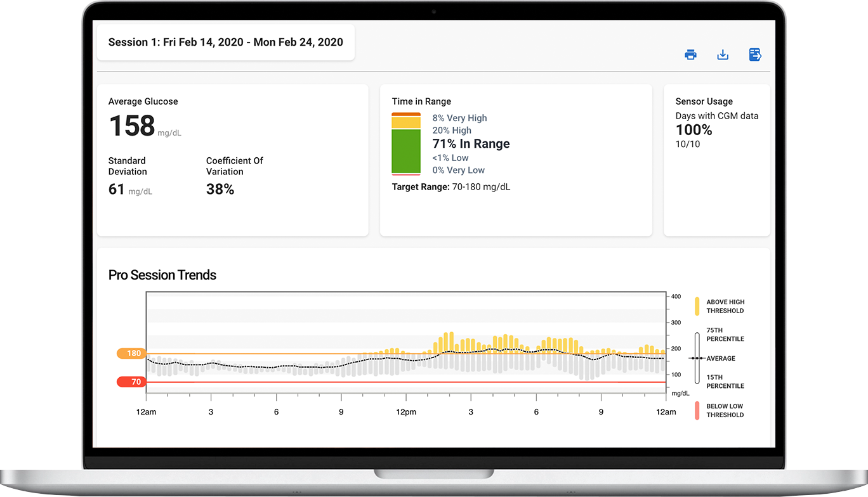Image resolution: width=868 pixels, height=497 pixels.
Task: Click the Pro Session Trends heading
Action: click(162, 275)
